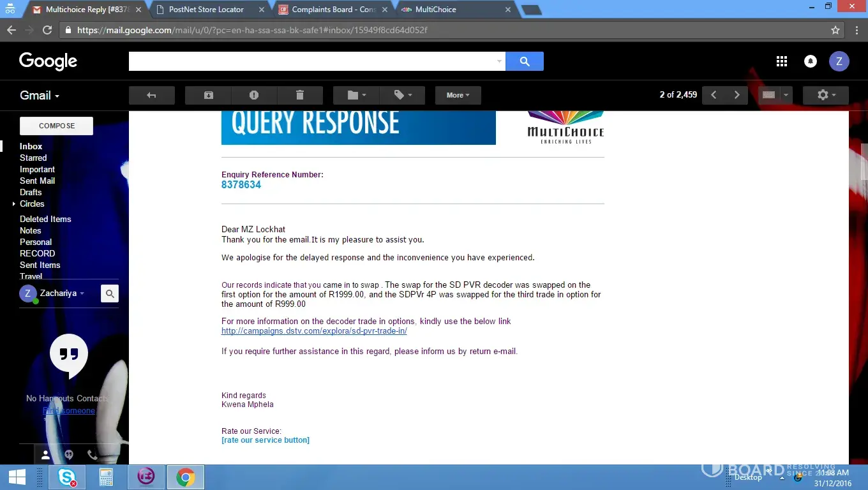The height and width of the screenshot is (490, 868).
Task: Go to next email with right chevron
Action: [737, 95]
